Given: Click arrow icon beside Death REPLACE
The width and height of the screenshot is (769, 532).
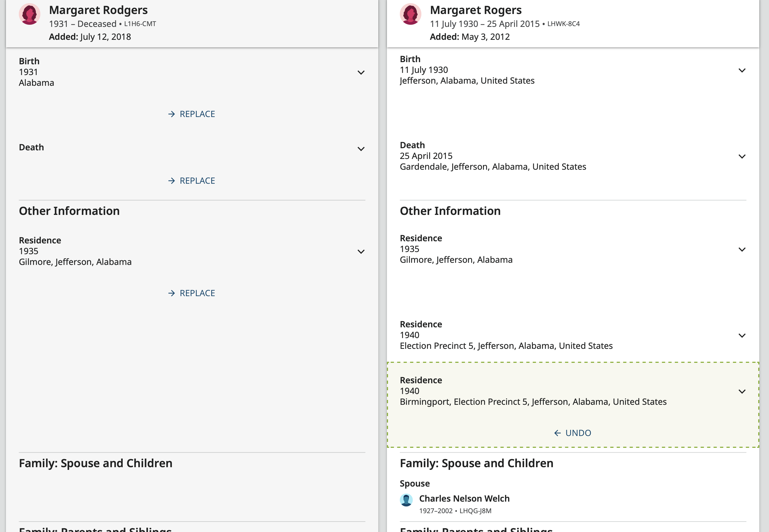Looking at the screenshot, I should click(x=171, y=181).
